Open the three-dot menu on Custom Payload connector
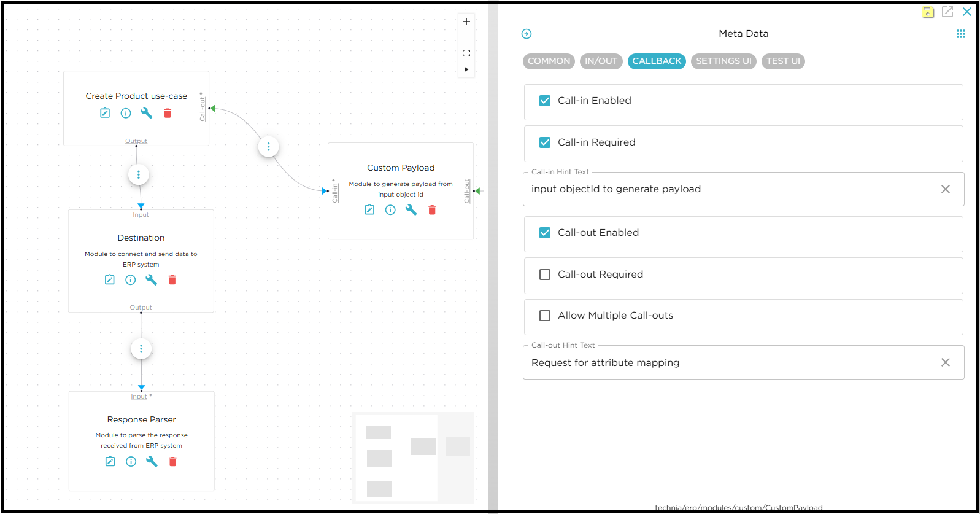The width and height of the screenshot is (980, 514). point(269,147)
